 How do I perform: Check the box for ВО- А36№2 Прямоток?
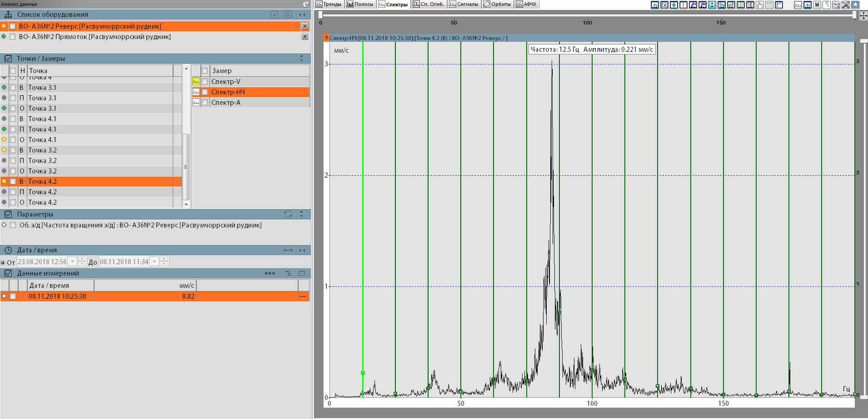13,37
